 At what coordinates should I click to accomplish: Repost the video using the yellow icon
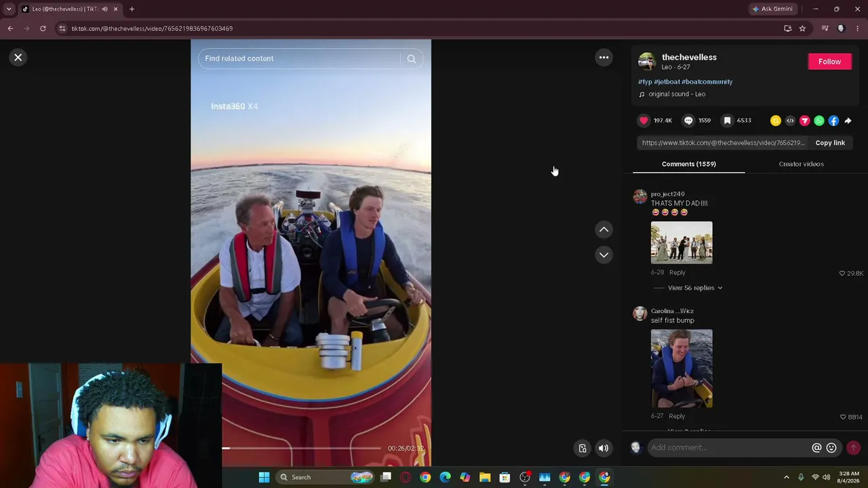click(x=776, y=121)
